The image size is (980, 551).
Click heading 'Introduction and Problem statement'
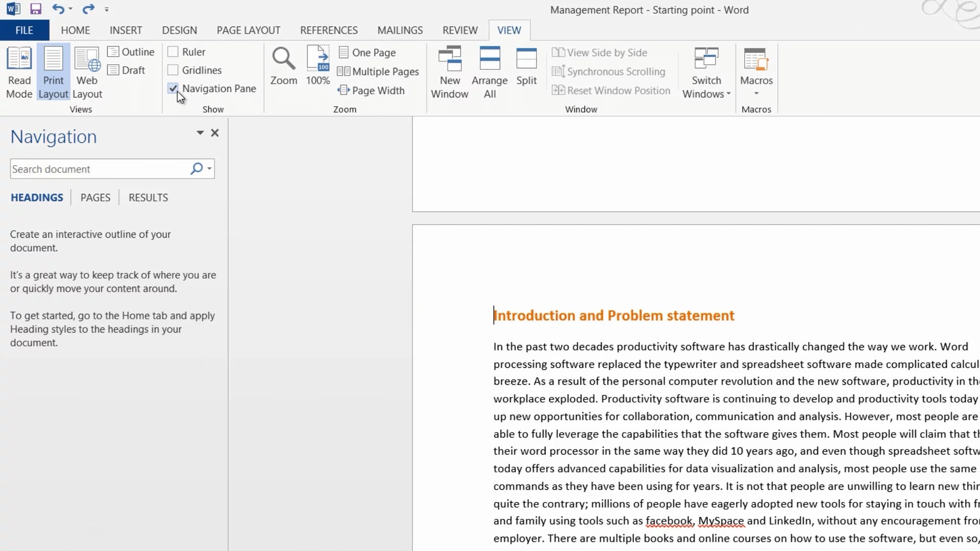point(614,316)
